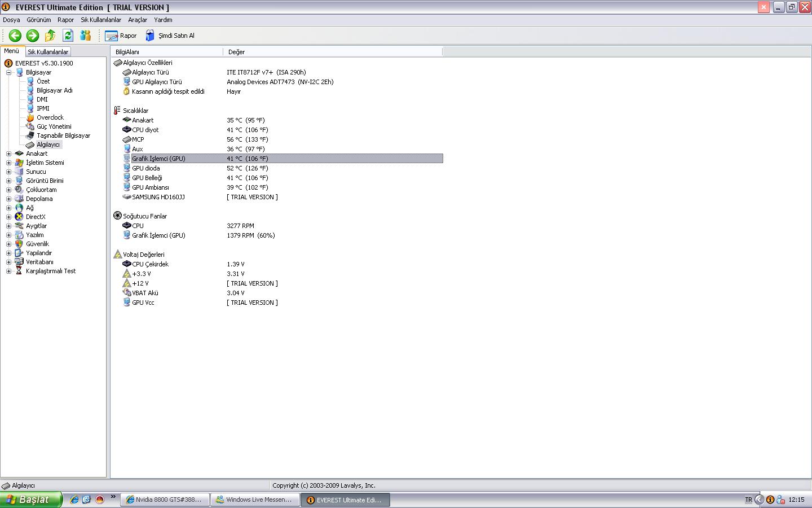The width and height of the screenshot is (812, 508).
Task: Click the BilgiAlanı column header
Action: click(167, 52)
